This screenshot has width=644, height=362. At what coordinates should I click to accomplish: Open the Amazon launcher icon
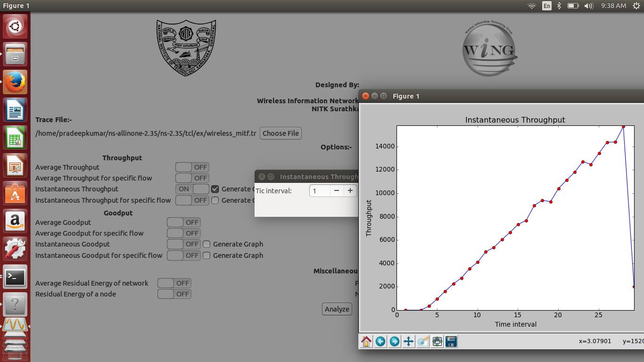coord(15,221)
